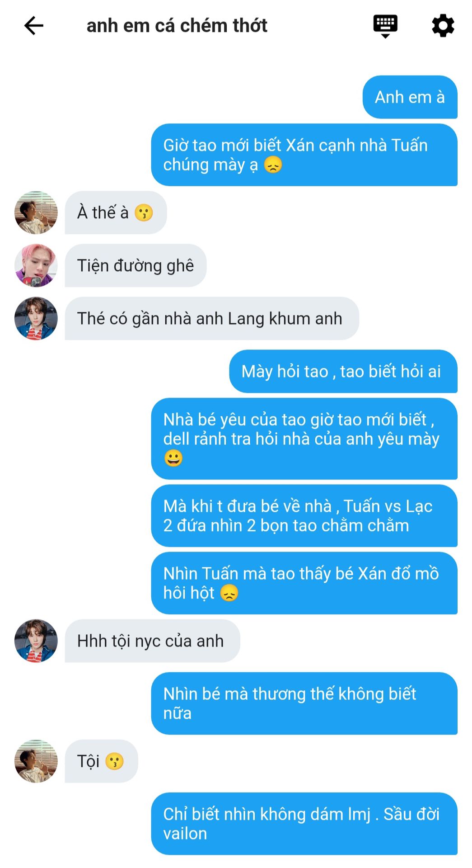Image resolution: width=472 pixels, height=868 pixels.
Task: Open the settings gear icon
Action: 443,26
